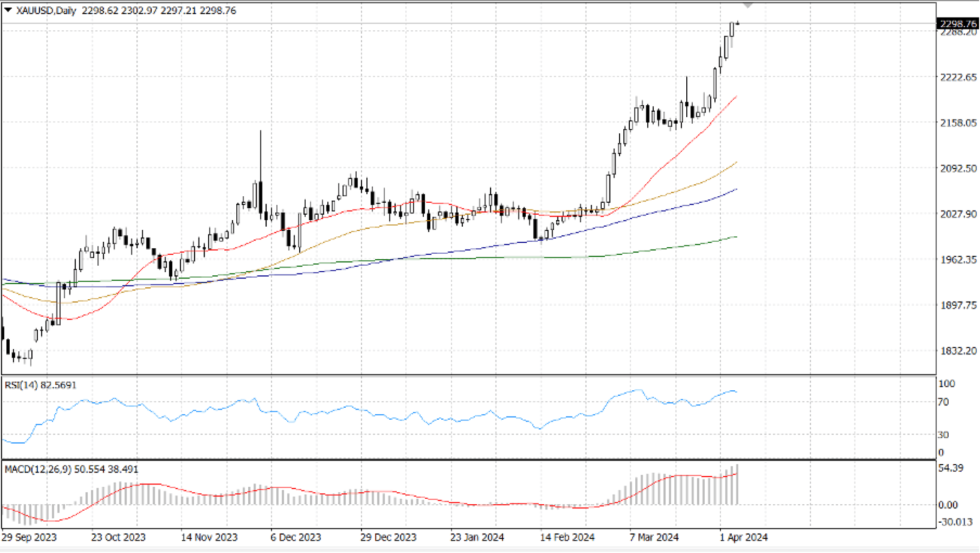Click the gray chart shift triangle marker
The height and width of the screenshot is (553, 980).
click(748, 5)
